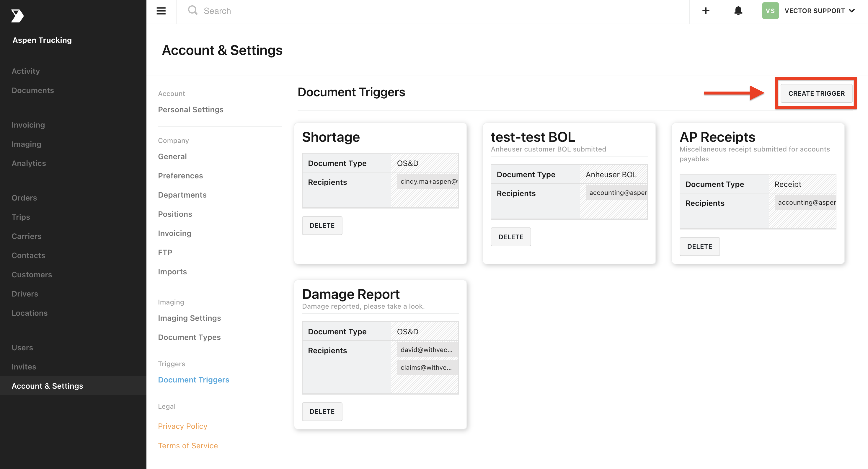
Task: Delete the AP Receipts trigger
Action: click(x=699, y=247)
